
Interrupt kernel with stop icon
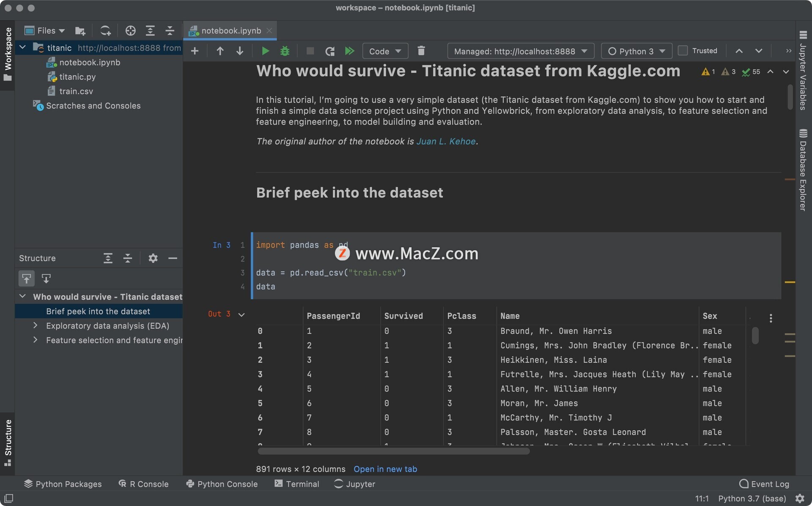click(310, 51)
